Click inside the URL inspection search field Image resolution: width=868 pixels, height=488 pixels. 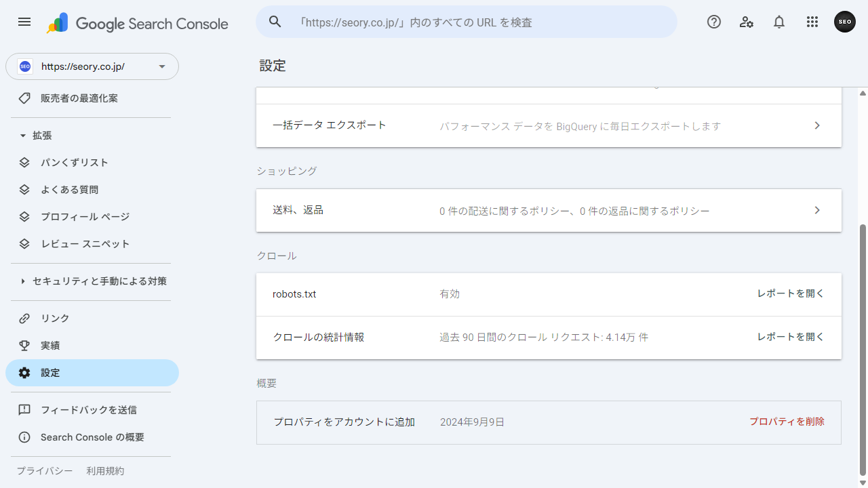pos(475,22)
